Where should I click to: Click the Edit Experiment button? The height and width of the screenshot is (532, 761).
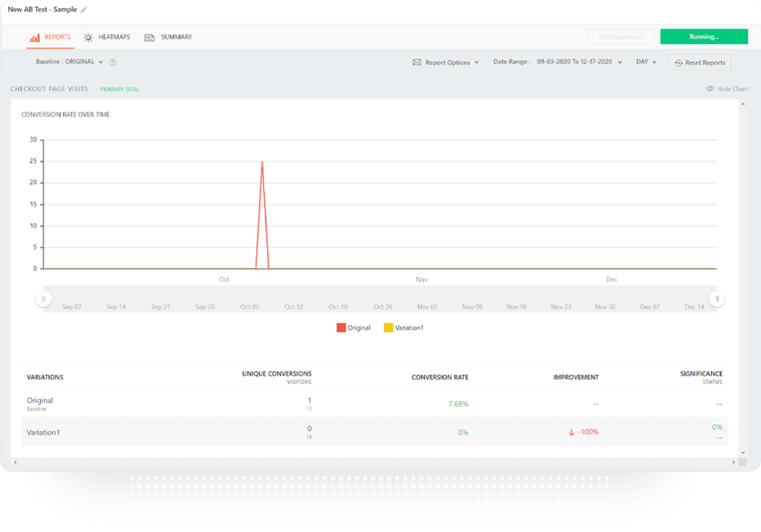coord(620,36)
